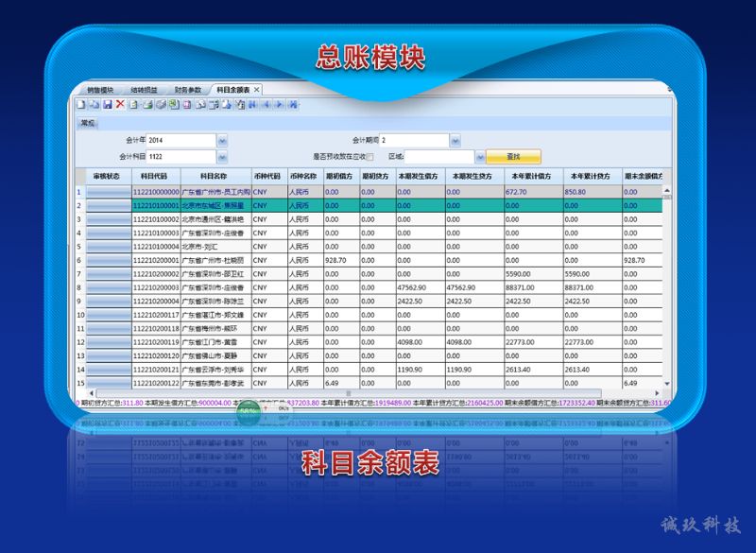The image size is (756, 553).
Task: Click the 本期发生借方 column header
Action: coord(421,177)
